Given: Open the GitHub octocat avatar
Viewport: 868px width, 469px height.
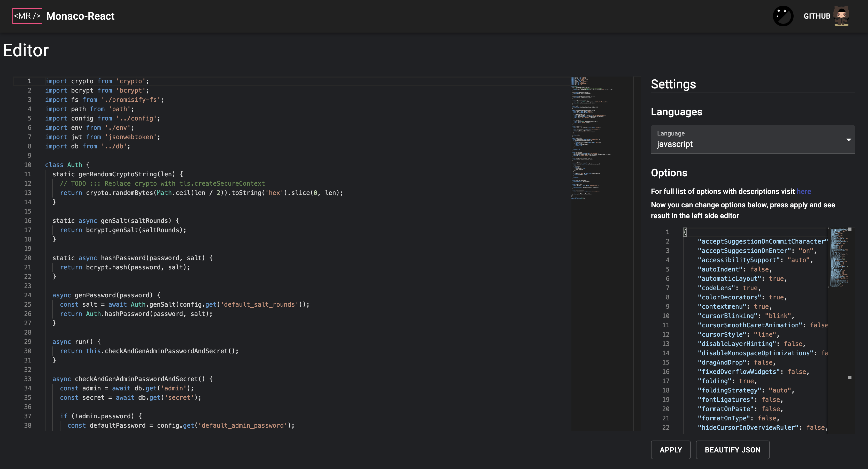Looking at the screenshot, I should pos(841,16).
